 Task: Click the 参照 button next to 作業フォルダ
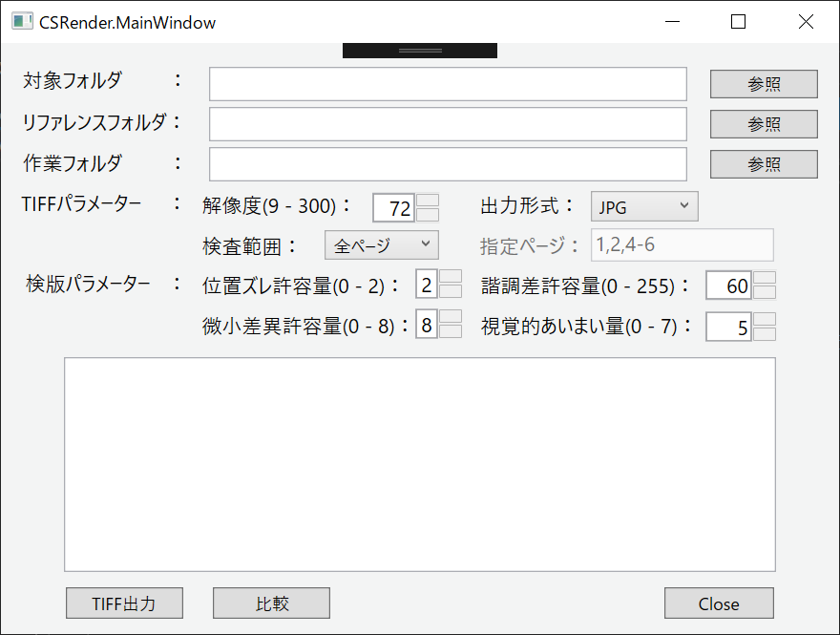pos(762,163)
